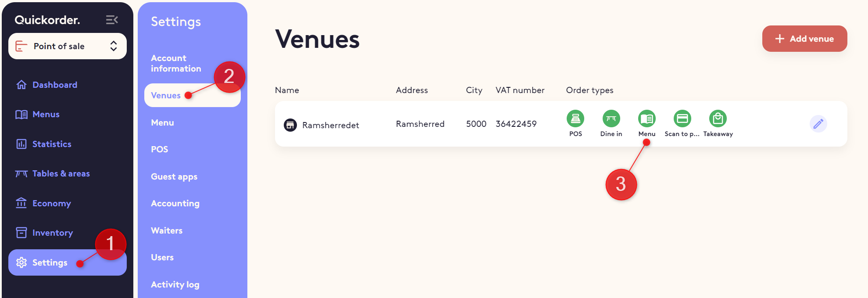
Task: Click the Add venue button
Action: (805, 39)
